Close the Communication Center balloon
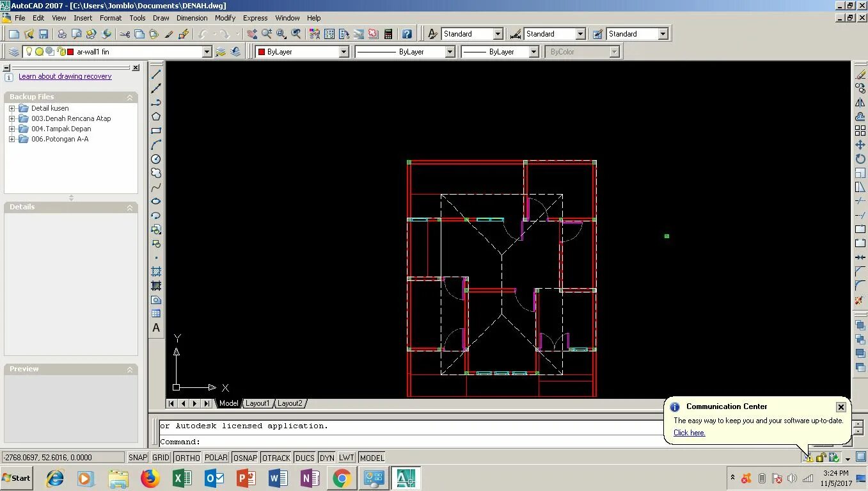Screen dimensions: 868x491 [x=840, y=407]
